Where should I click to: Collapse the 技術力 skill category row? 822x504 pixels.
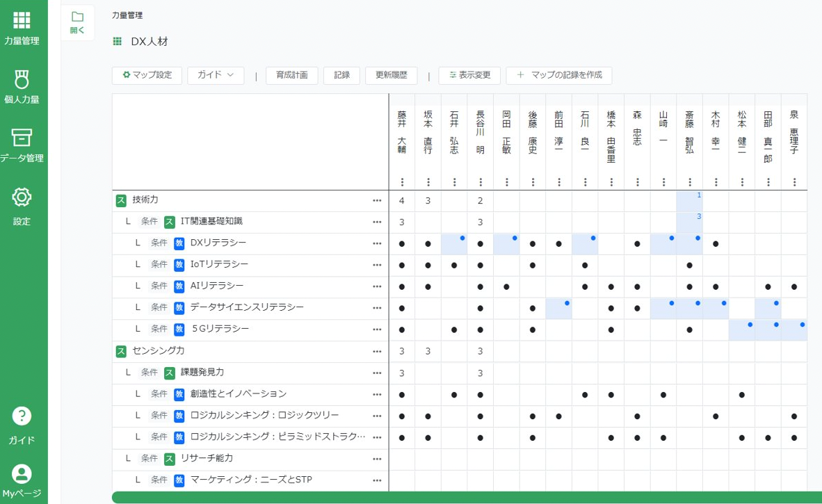pos(121,200)
